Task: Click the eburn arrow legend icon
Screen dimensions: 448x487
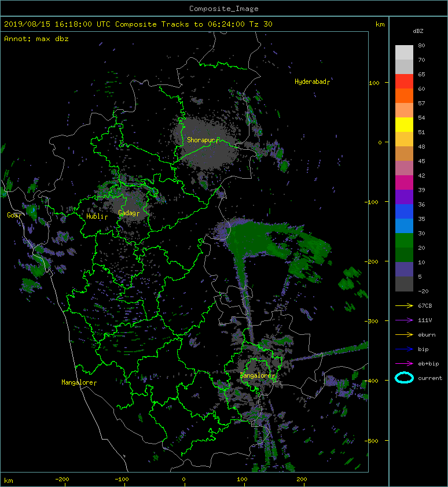Action: pyautogui.click(x=404, y=334)
